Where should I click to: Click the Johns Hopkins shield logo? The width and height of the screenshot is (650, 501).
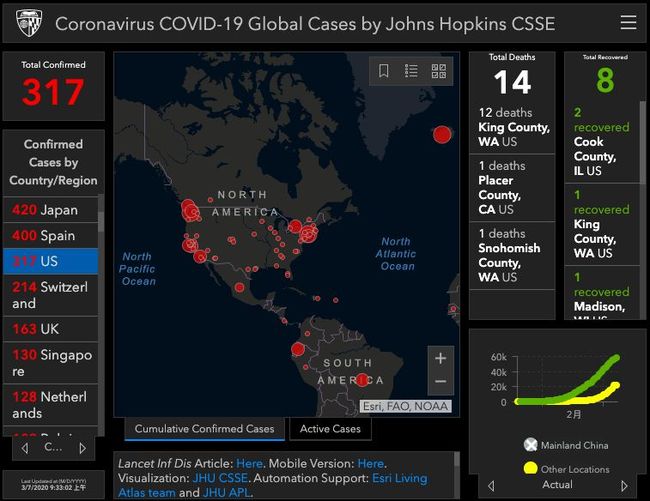[x=29, y=23]
